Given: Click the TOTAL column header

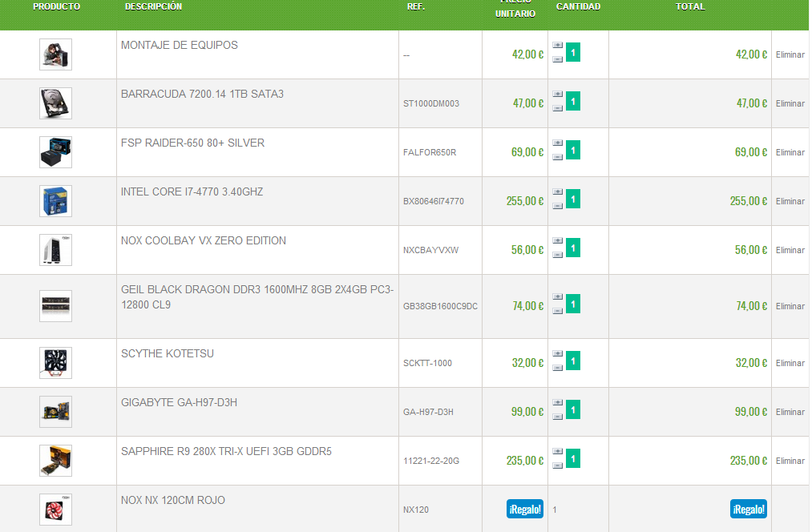Looking at the screenshot, I should (690, 6).
